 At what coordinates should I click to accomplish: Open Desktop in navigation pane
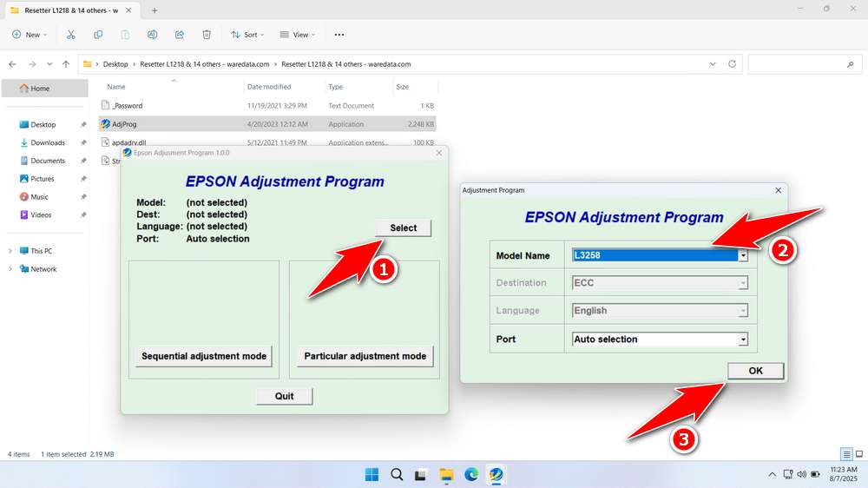pyautogui.click(x=44, y=125)
